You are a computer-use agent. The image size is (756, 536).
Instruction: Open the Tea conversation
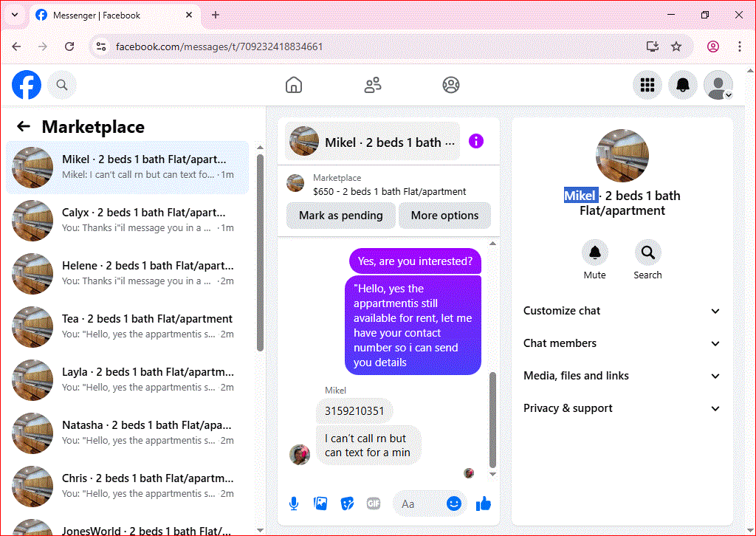click(x=128, y=326)
